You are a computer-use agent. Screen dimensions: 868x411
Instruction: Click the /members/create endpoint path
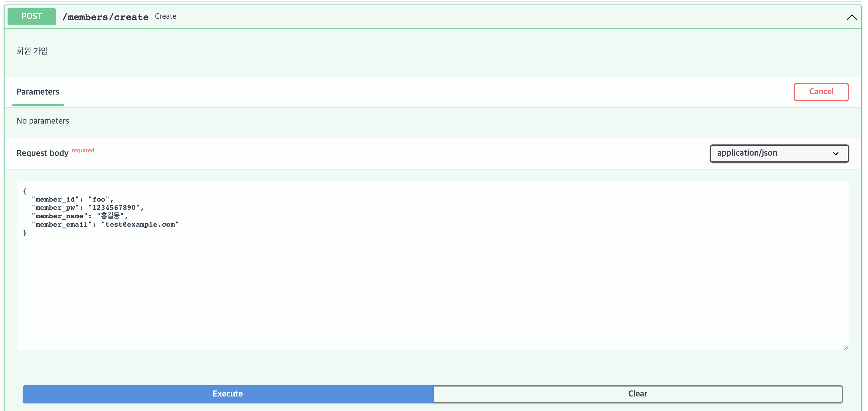pos(105,17)
